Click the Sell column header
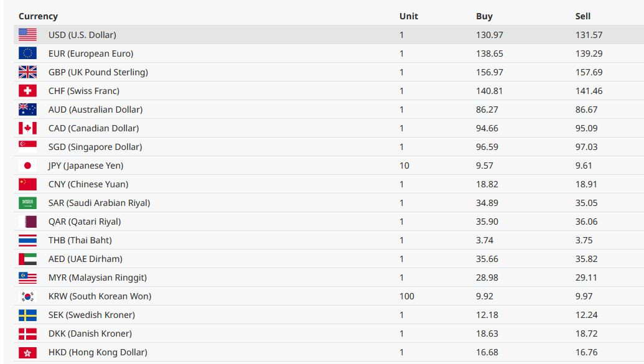This screenshot has height=364, width=644. click(x=583, y=16)
